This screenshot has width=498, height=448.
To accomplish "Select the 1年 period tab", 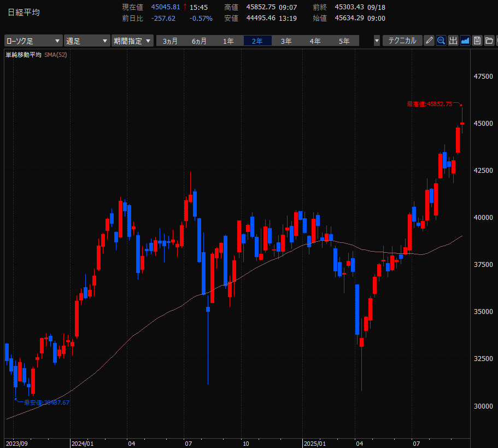I will point(229,41).
